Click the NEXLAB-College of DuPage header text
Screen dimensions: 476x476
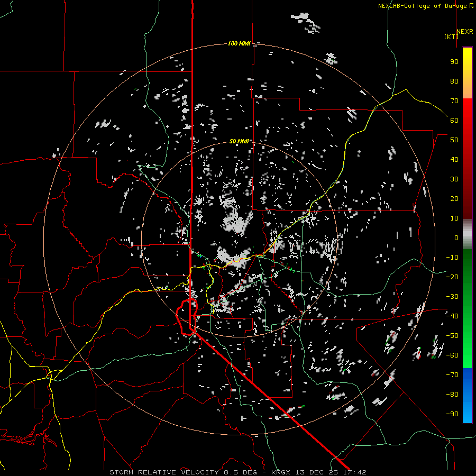coord(422,6)
